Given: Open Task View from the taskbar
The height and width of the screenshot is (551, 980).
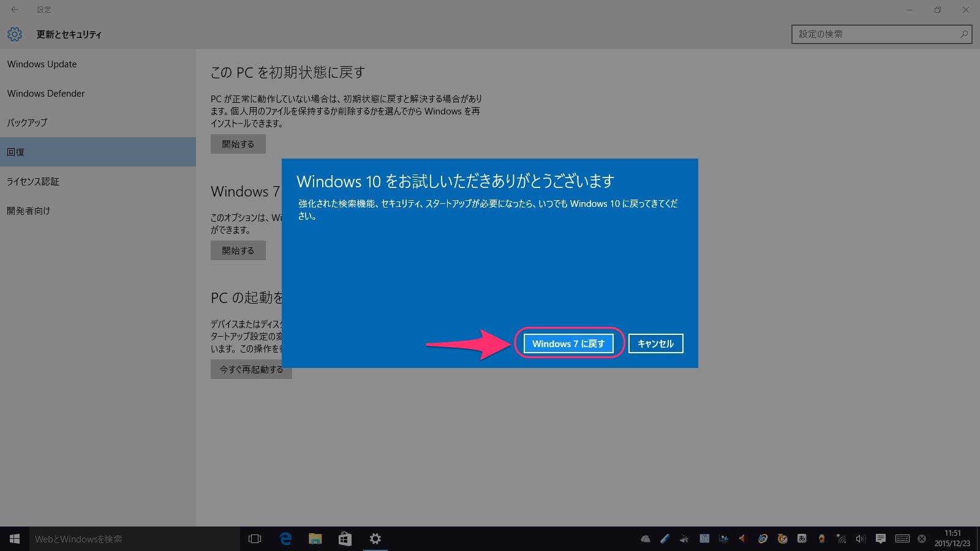Looking at the screenshot, I should click(255, 539).
